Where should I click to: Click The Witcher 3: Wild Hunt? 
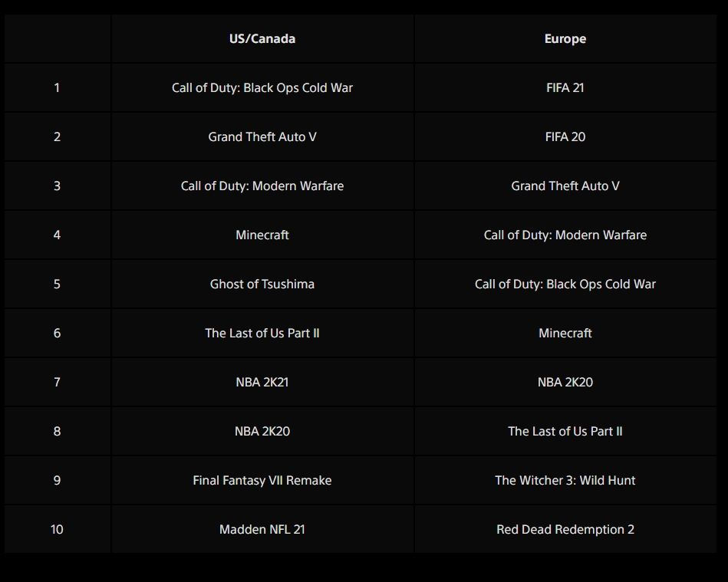(x=565, y=480)
